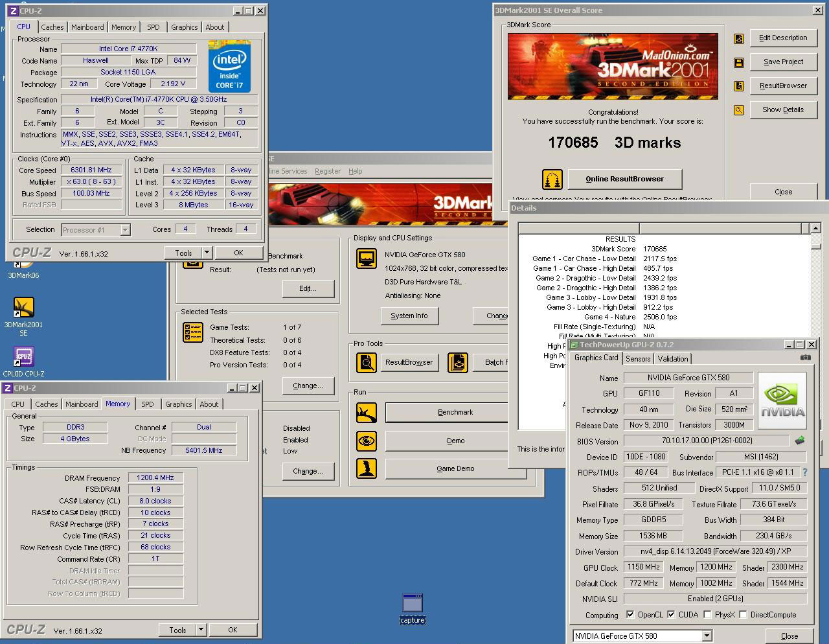Switch to the Caches tab in the CPU-Z processor window

point(52,27)
